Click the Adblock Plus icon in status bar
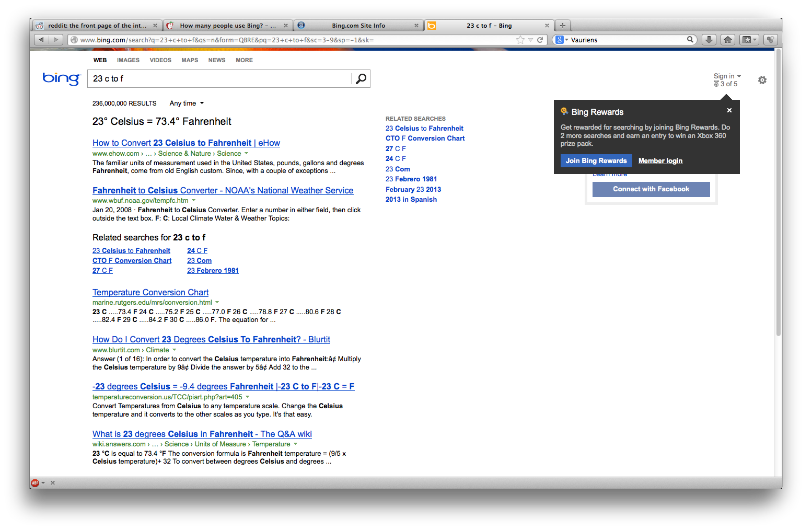Image resolution: width=812 pixels, height=530 pixels. (x=35, y=483)
